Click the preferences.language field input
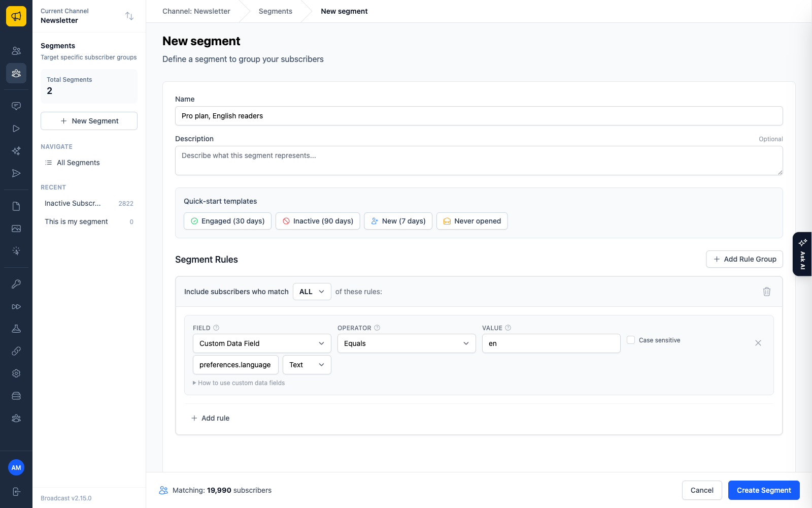The image size is (812, 508). [235, 365]
